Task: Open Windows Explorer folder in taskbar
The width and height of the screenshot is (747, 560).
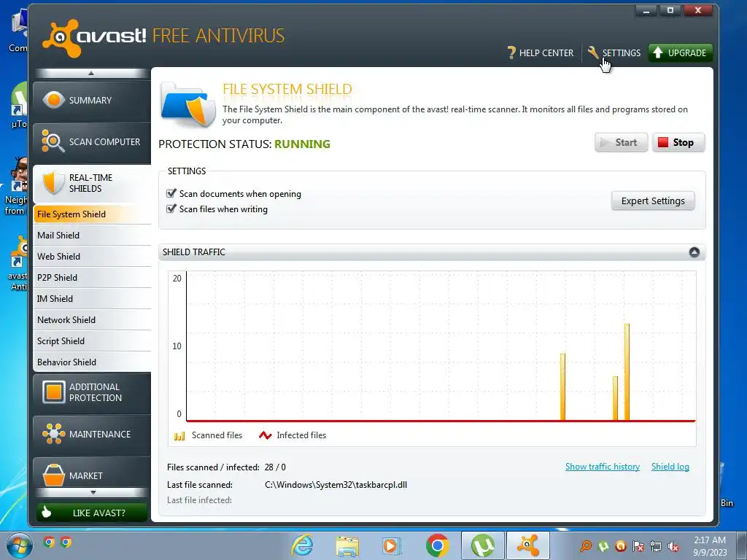Action: (347, 546)
